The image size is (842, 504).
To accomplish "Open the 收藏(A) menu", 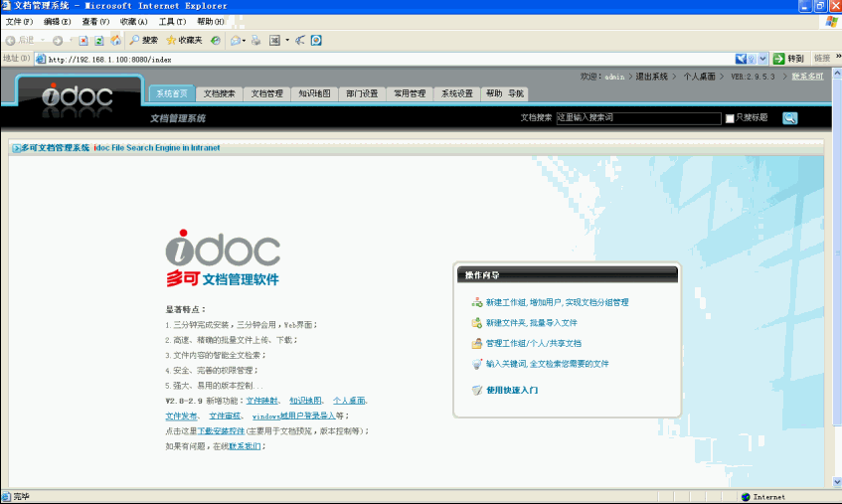I will [x=134, y=22].
